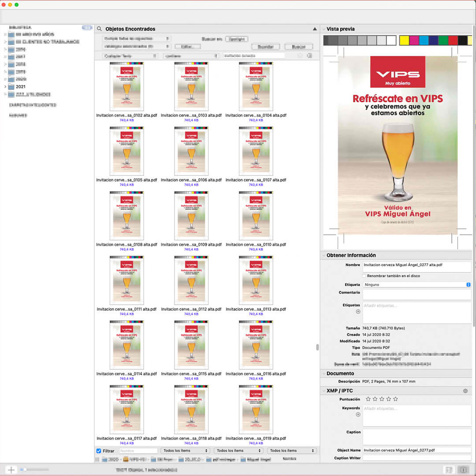The width and height of the screenshot is (476, 476).
Task: Open the first Todos los ítems dropdown
Action: [185, 451]
